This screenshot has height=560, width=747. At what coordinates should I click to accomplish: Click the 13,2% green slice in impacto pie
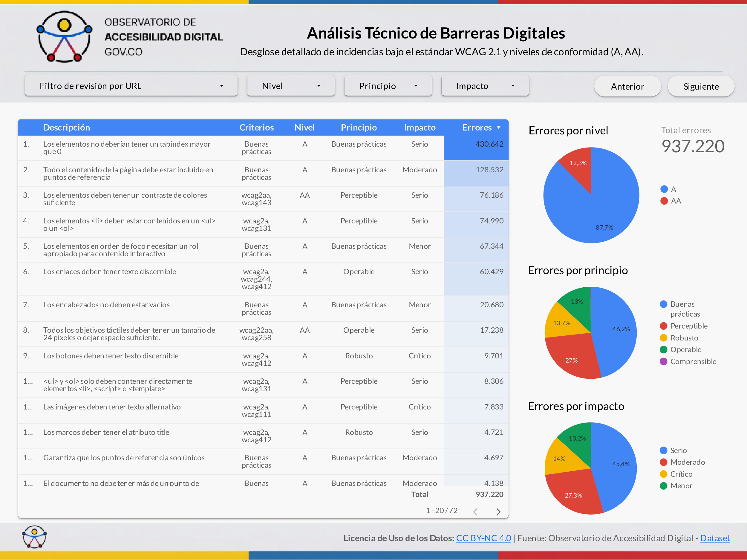point(578,439)
